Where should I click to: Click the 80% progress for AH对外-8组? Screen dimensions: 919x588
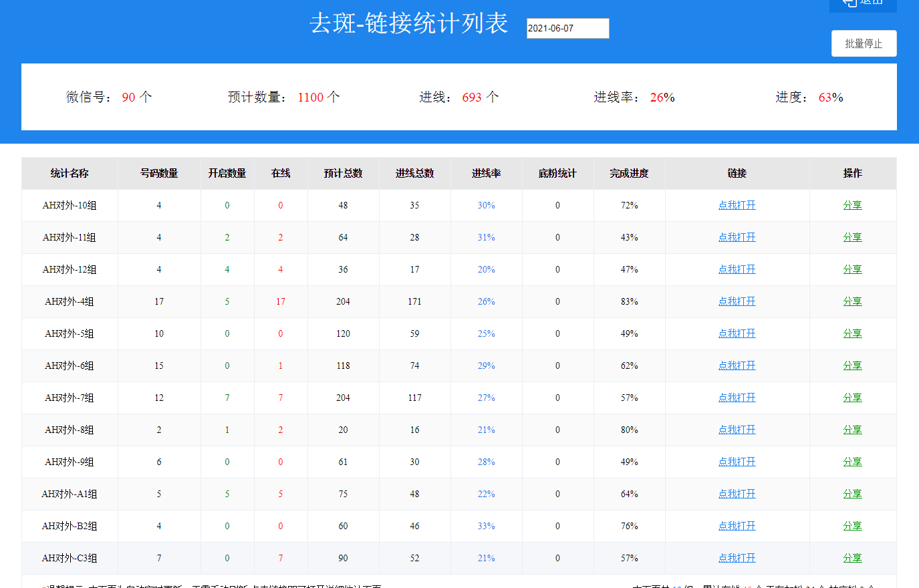pyautogui.click(x=629, y=430)
